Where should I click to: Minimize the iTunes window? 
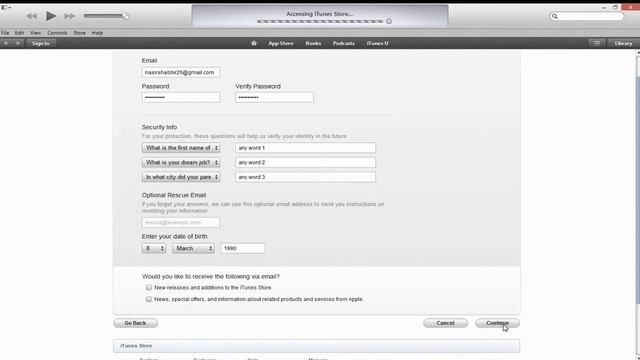[x=604, y=8]
